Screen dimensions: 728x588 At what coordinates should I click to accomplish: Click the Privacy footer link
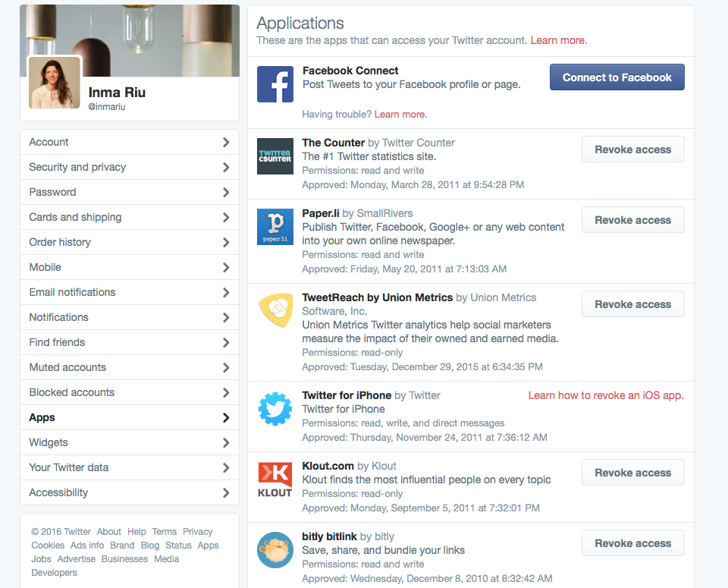[x=197, y=531]
